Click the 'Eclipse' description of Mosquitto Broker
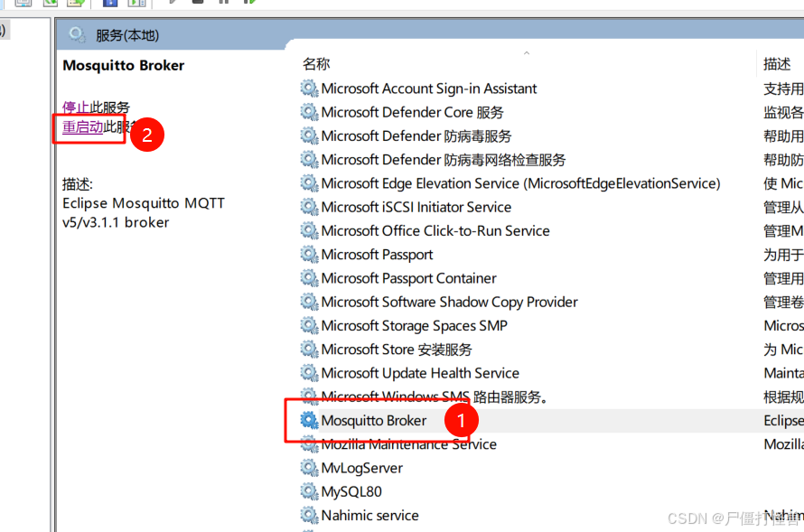This screenshot has width=804, height=532. [x=783, y=420]
